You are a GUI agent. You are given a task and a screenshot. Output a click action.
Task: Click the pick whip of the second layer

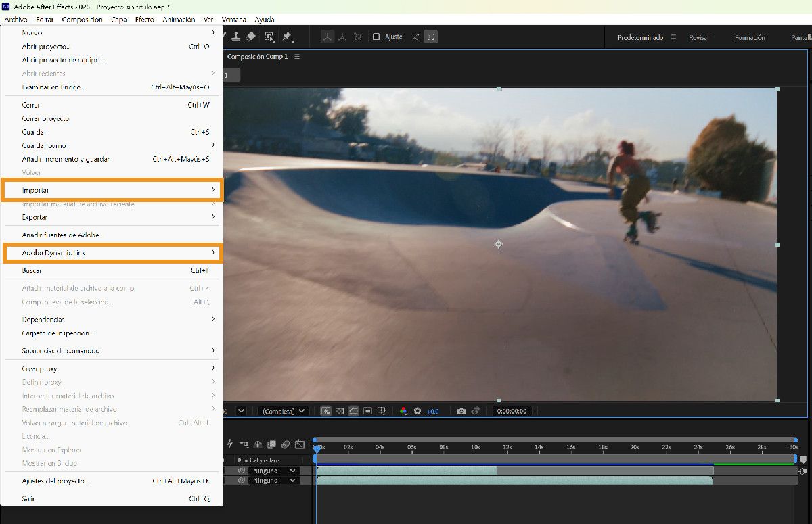[242, 481]
